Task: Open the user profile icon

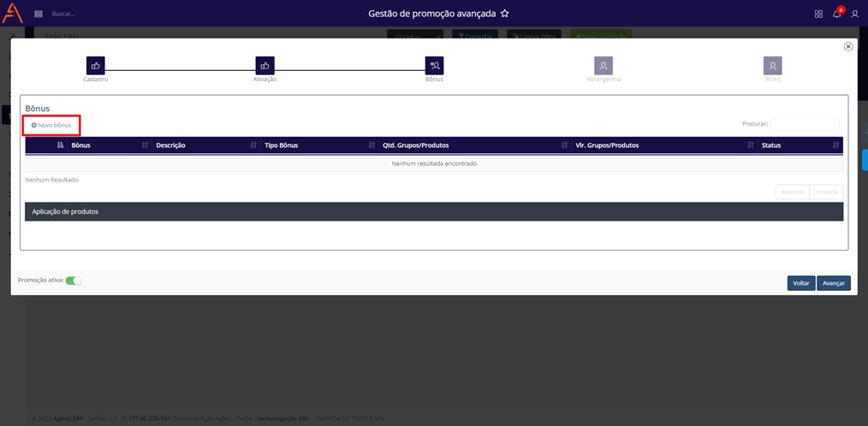Action: [854, 14]
